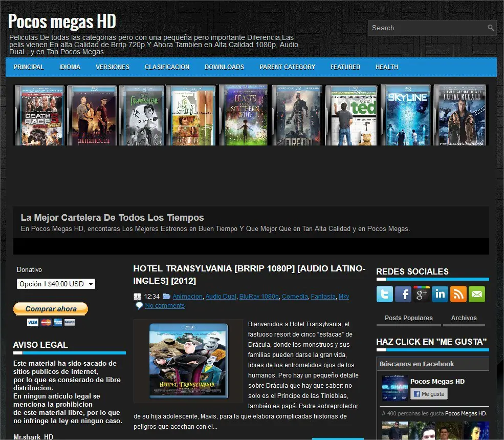Screen dimensions: 504x440
Task: Open the Facebook social icon
Action: pos(403,294)
